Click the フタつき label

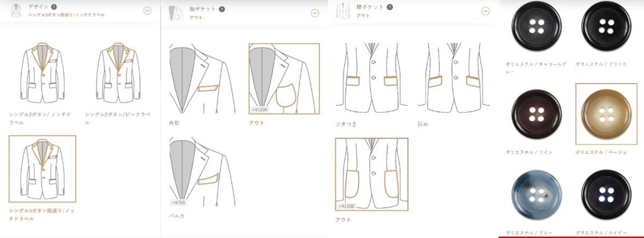[346, 124]
